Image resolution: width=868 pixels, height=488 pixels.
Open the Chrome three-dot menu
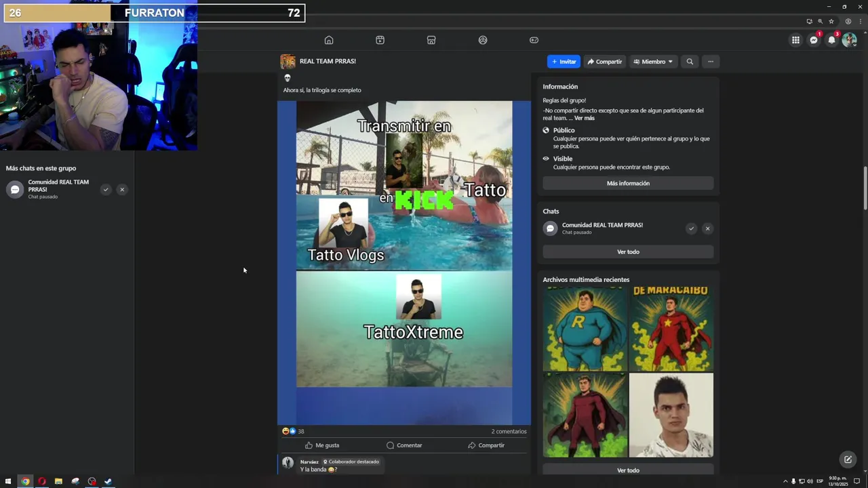coord(861,21)
